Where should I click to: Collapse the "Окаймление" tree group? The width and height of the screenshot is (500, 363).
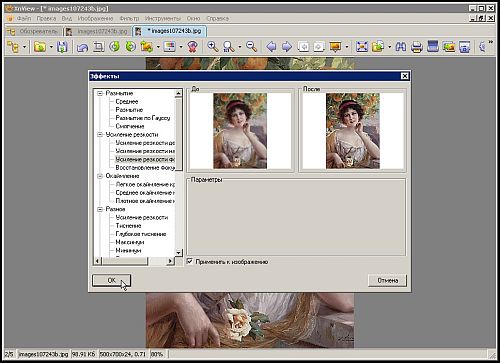100,176
